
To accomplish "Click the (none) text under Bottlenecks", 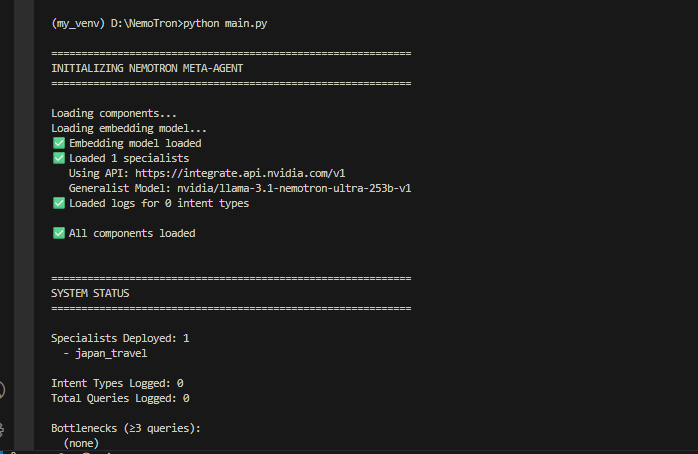I will coord(81,443).
